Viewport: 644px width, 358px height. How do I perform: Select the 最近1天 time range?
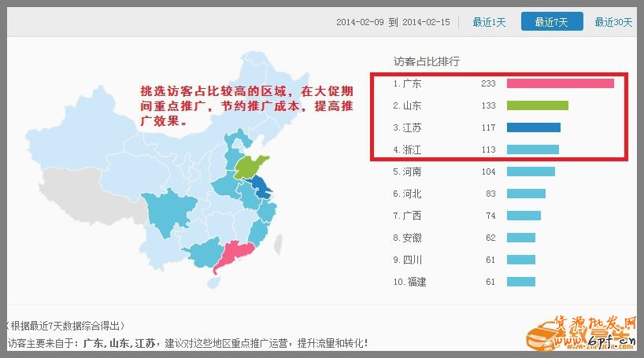click(x=489, y=22)
